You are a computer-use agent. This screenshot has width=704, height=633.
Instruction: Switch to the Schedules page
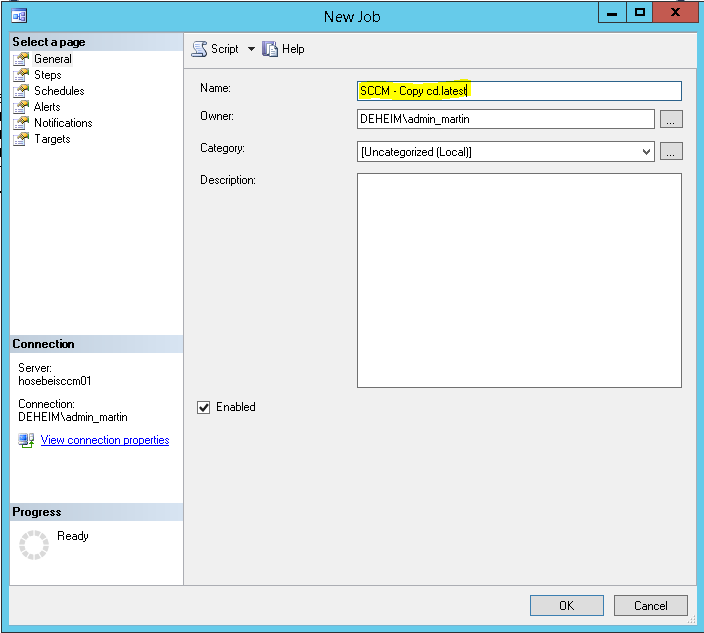pos(59,91)
